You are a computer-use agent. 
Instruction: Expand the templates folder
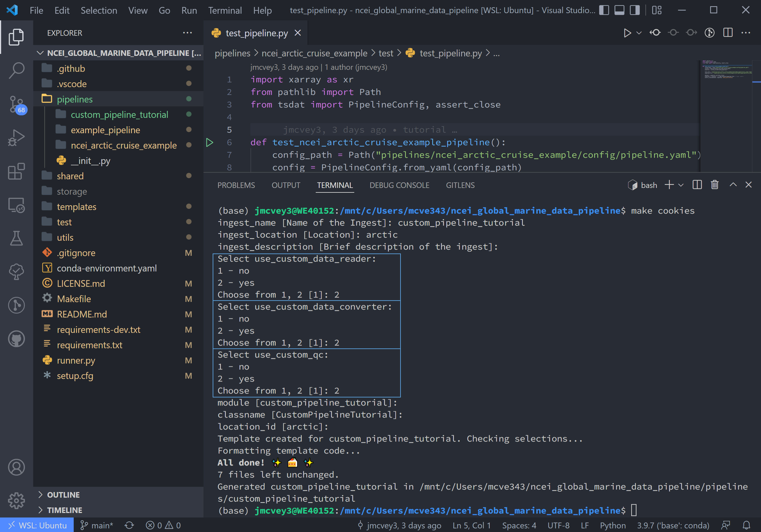point(118,207)
